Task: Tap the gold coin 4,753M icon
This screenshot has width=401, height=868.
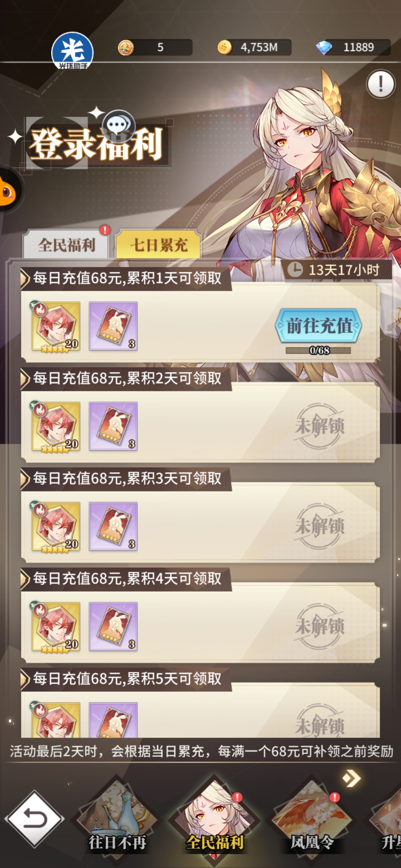Action: coord(225,47)
